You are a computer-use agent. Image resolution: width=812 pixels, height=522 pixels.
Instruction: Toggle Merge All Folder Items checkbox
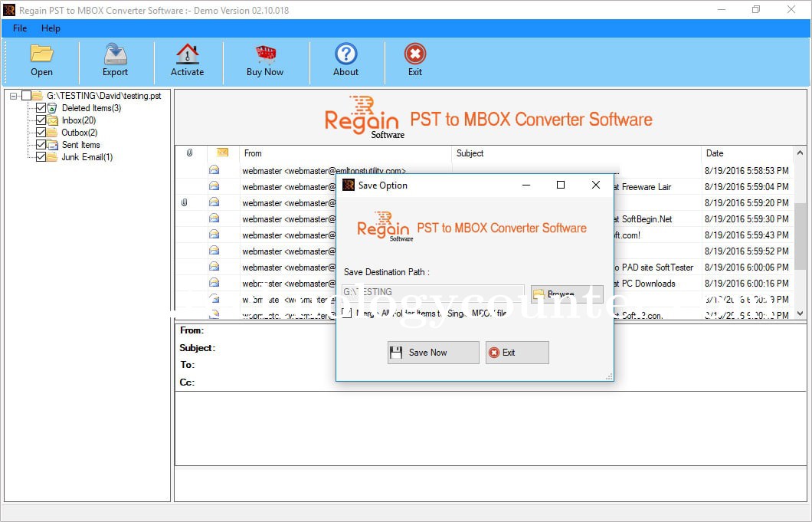point(347,313)
